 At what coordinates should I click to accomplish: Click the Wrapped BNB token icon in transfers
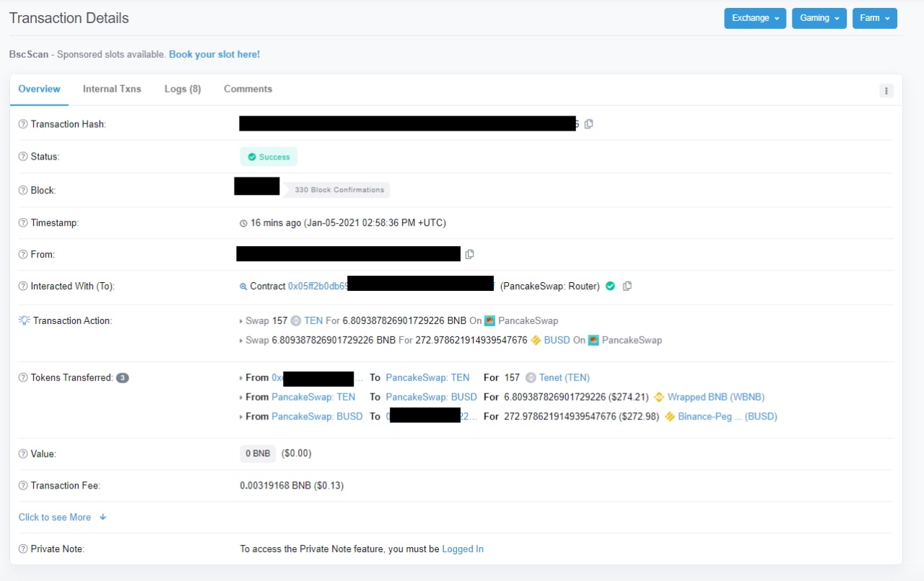point(658,397)
